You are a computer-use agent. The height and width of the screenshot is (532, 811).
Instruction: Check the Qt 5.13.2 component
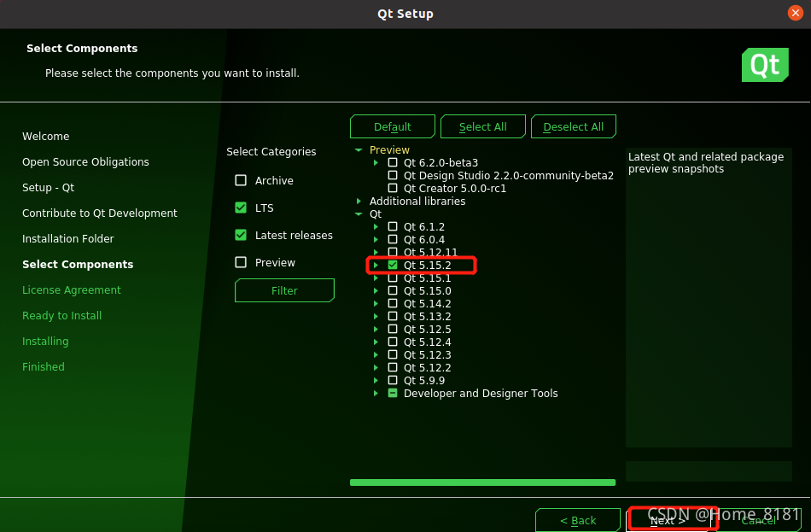pos(393,316)
